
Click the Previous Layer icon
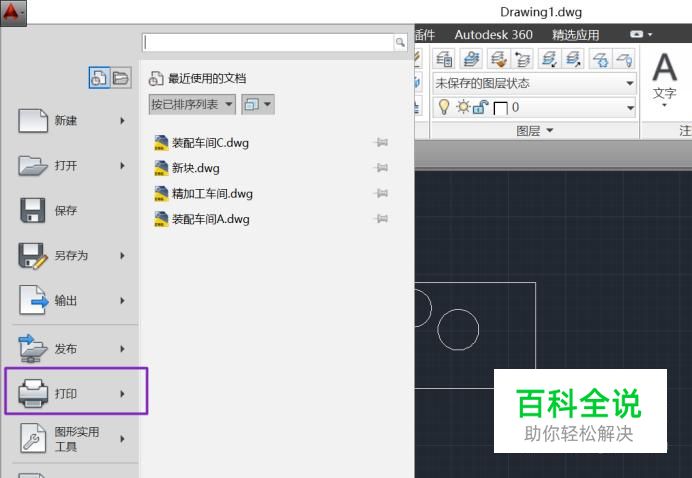(x=523, y=59)
